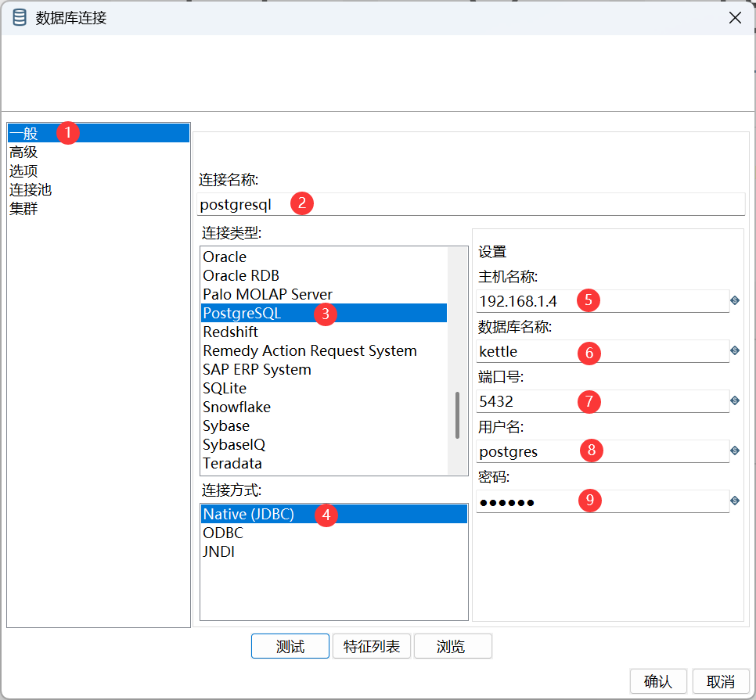Click the variable icon beside port number field

point(735,400)
